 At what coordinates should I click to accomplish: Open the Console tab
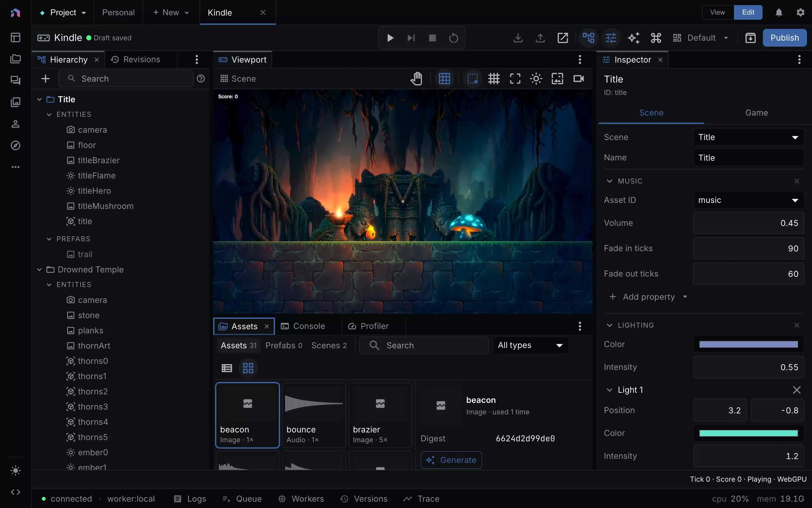click(303, 326)
